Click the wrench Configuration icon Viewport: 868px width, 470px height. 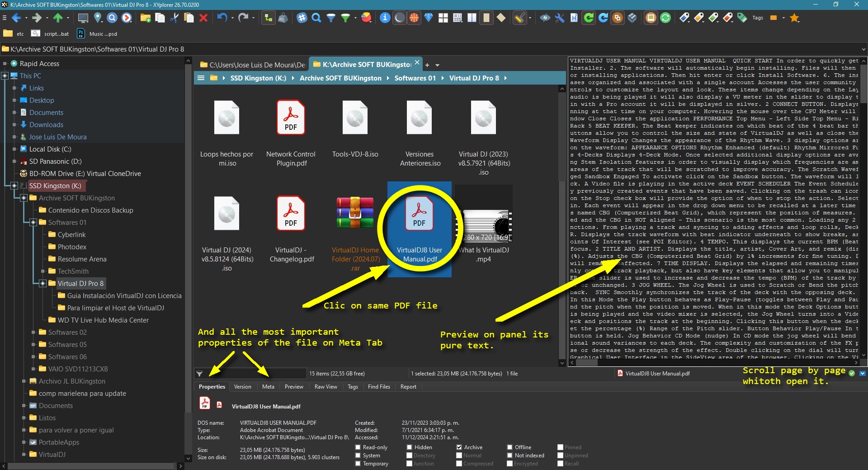pos(560,18)
